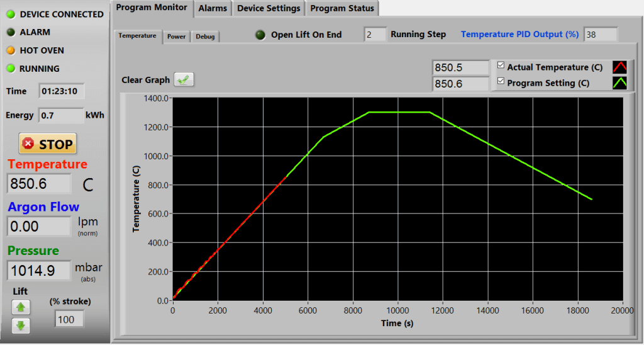
Task: Click the green Program Setting plot swatch
Action: point(619,83)
